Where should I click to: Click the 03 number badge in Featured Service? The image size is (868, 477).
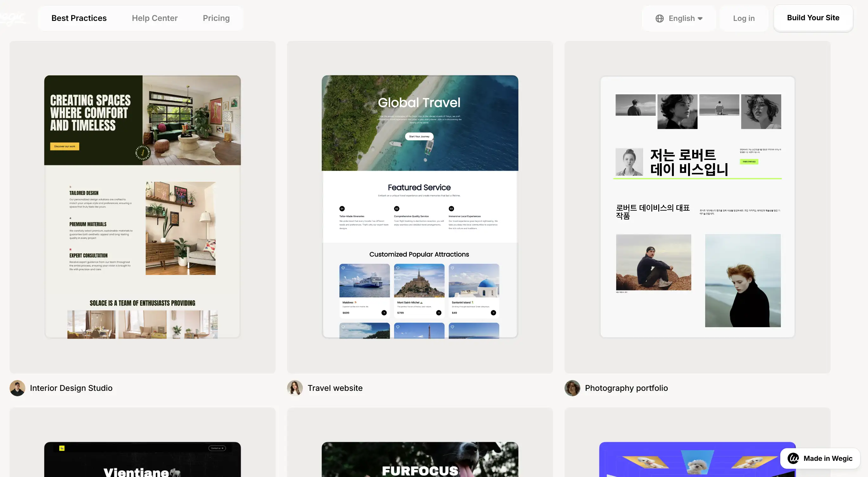point(451,209)
